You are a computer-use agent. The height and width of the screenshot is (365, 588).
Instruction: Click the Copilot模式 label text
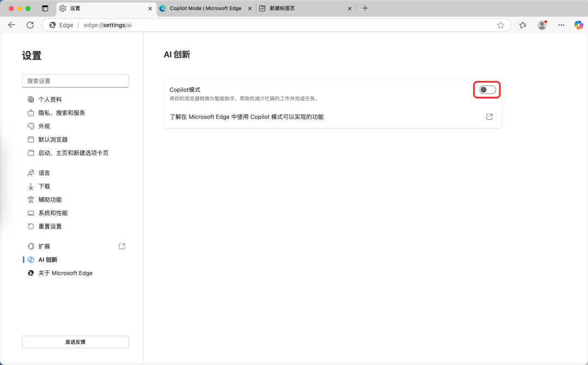point(185,90)
